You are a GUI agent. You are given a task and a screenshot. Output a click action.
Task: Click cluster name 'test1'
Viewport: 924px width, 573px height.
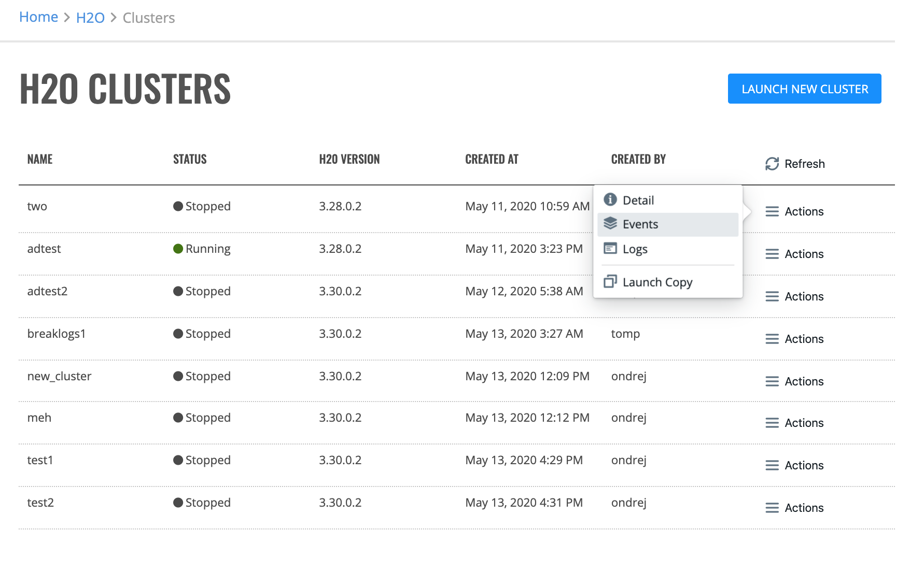tap(40, 460)
